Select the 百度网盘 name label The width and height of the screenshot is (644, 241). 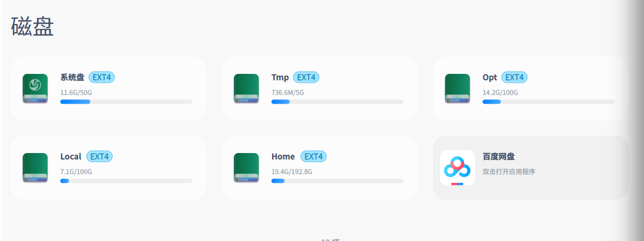click(499, 157)
